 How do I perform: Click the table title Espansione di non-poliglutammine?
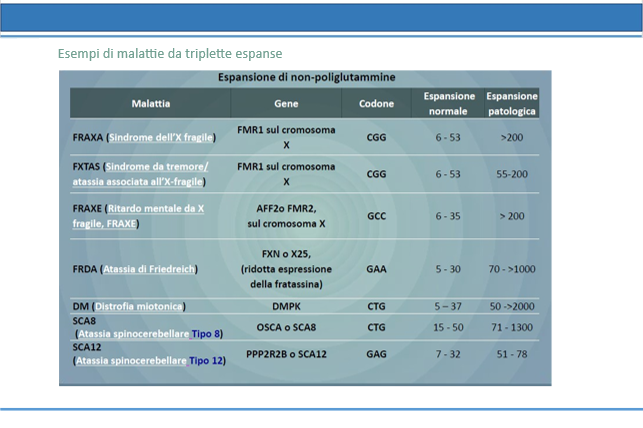click(x=306, y=77)
